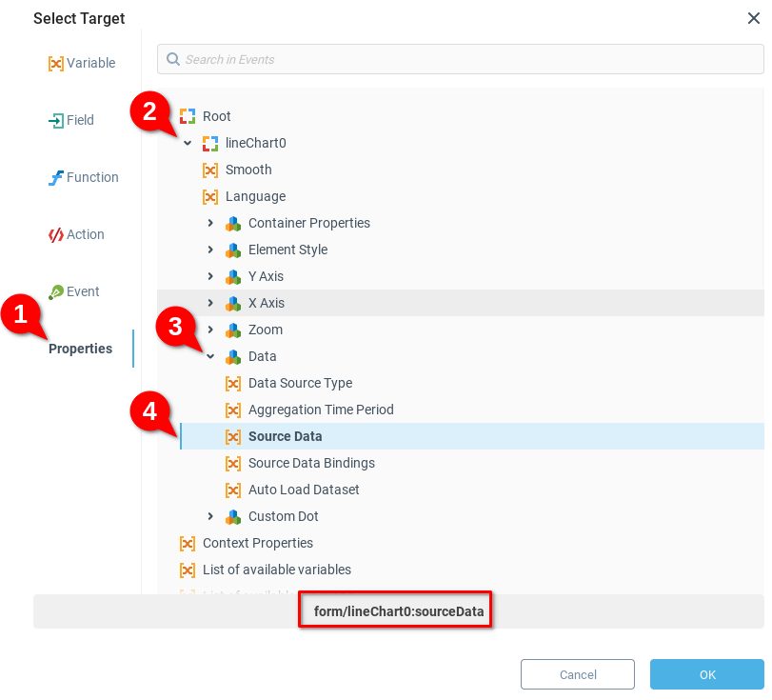Close the Select Target dialog
772x700 pixels.
coord(753,18)
